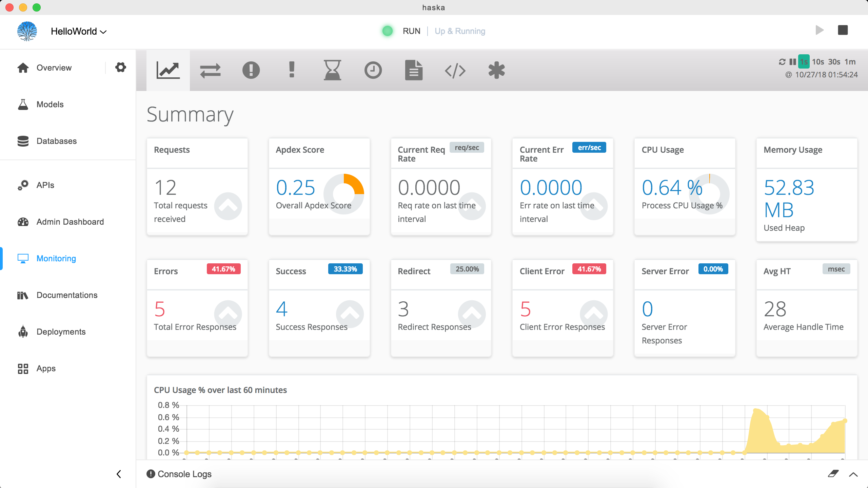Viewport: 868px width, 488px height.
Task: Open the code brackets API tab
Action: [x=455, y=70]
